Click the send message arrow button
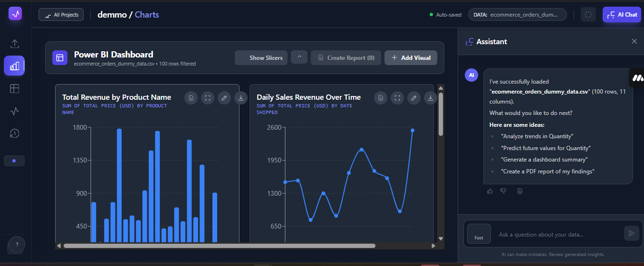 click(631, 233)
